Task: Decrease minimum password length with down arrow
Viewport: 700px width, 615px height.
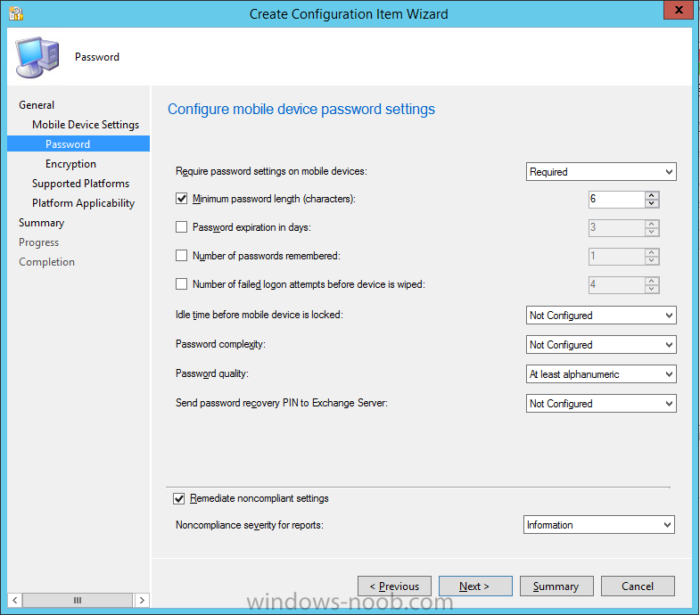Action: (x=652, y=203)
